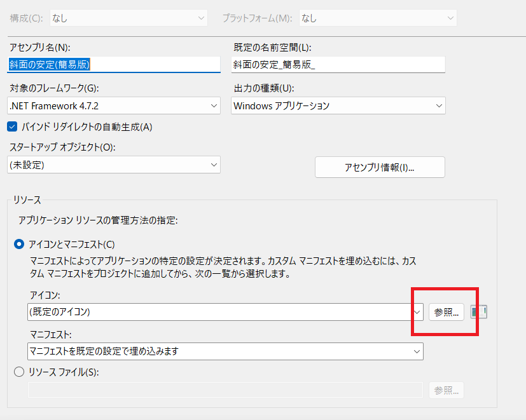Click the greyed 参照 button for resource file
Viewport: 526px width, 420px height.
[x=446, y=390]
